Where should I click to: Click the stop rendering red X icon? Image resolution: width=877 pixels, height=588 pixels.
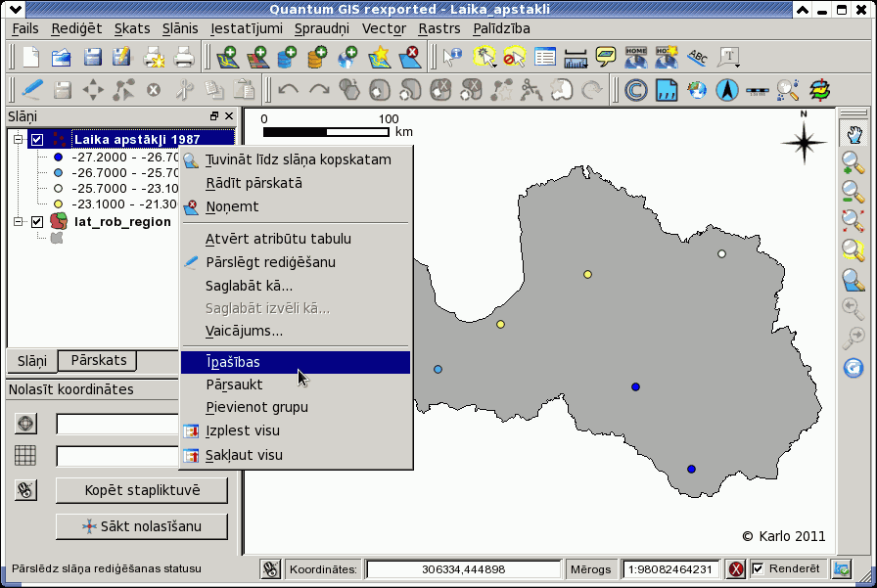(x=736, y=569)
